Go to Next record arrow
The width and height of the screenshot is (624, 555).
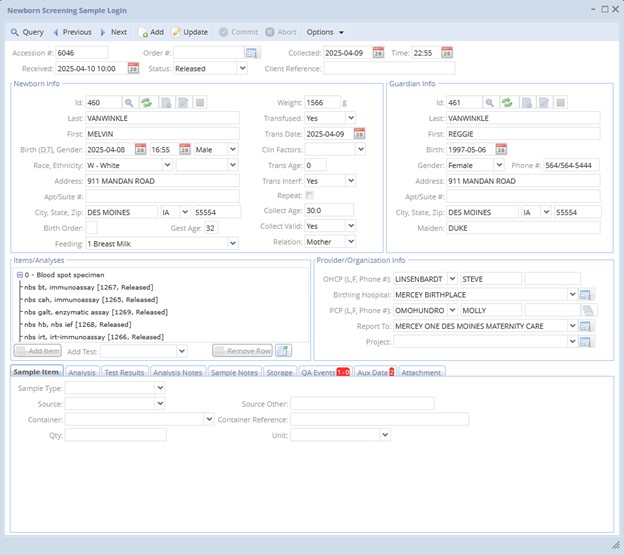(103, 32)
